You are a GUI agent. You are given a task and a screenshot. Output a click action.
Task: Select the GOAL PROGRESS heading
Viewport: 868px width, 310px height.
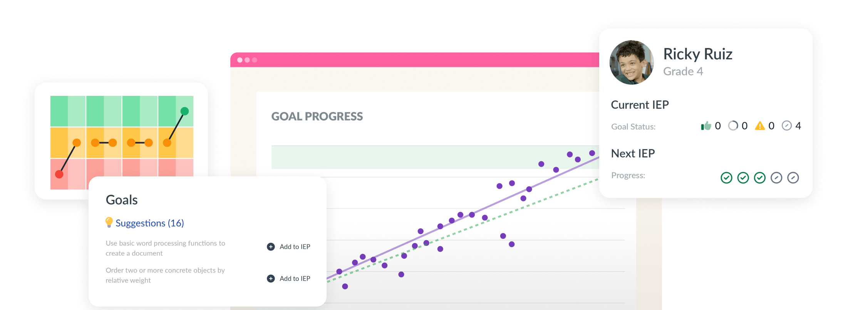point(317,116)
